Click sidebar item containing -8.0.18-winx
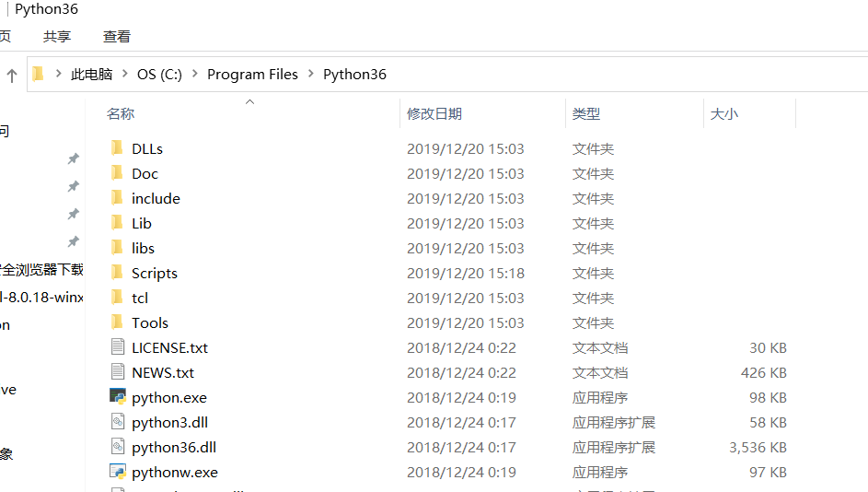Image resolution: width=868 pixels, height=492 pixels. 41,297
